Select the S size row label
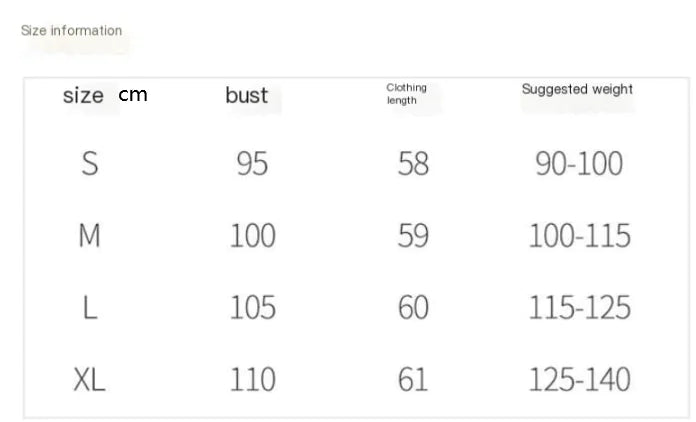696x422 pixels. (x=90, y=164)
